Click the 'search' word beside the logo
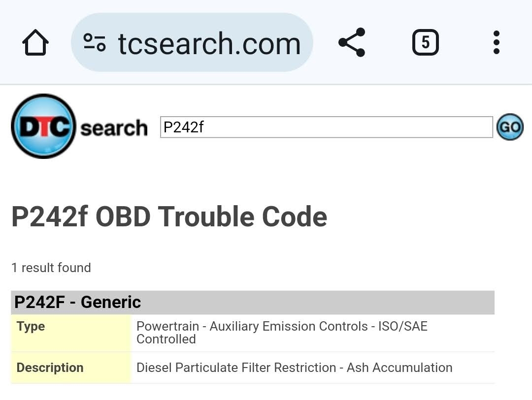Image resolution: width=532 pixels, height=400 pixels. pos(114,128)
